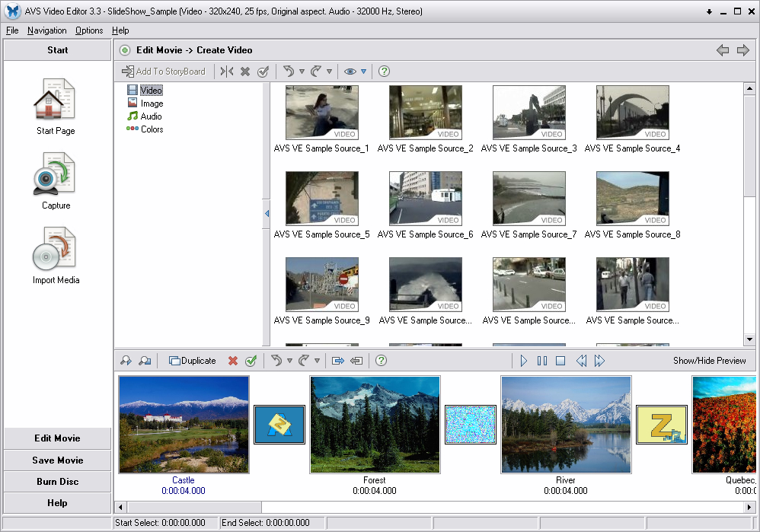Image resolution: width=760 pixels, height=532 pixels.
Task: Click the help icon in media toolbar
Action: pyautogui.click(x=384, y=72)
